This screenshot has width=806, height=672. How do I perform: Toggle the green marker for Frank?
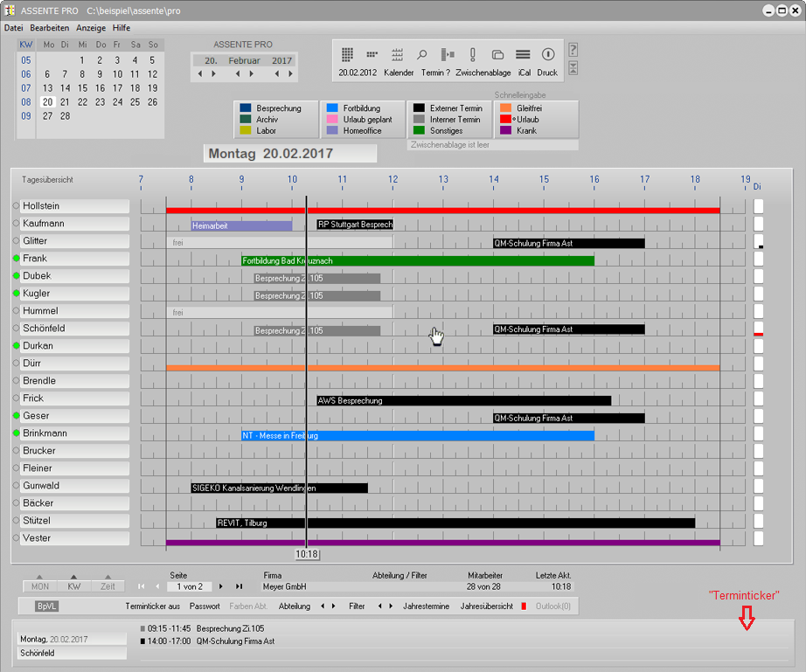point(16,259)
